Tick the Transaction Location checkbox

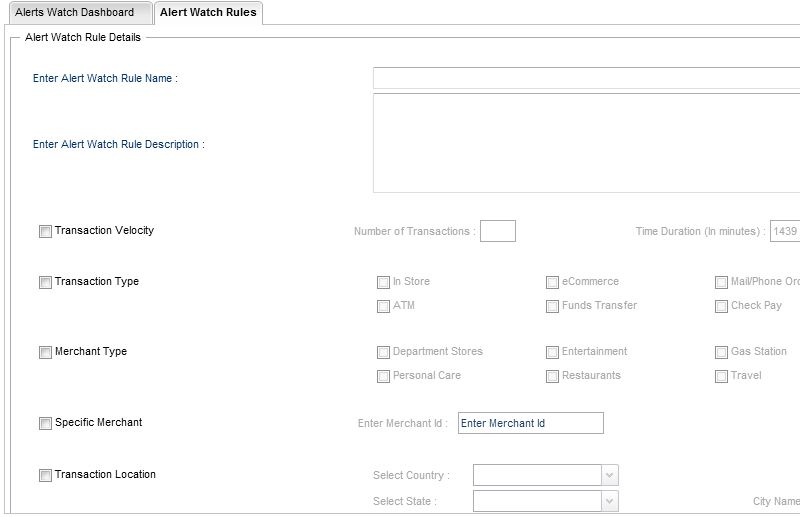45,476
